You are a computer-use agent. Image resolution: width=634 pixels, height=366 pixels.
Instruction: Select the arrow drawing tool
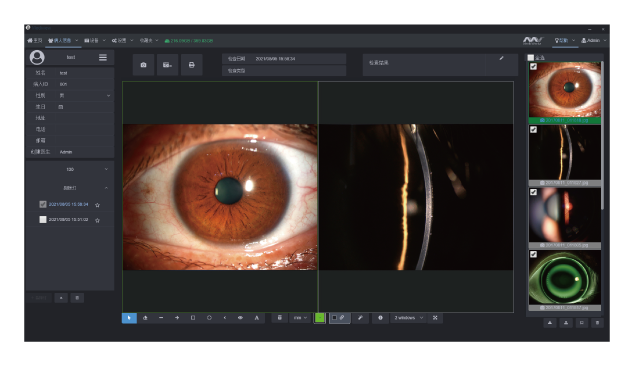[x=177, y=318]
